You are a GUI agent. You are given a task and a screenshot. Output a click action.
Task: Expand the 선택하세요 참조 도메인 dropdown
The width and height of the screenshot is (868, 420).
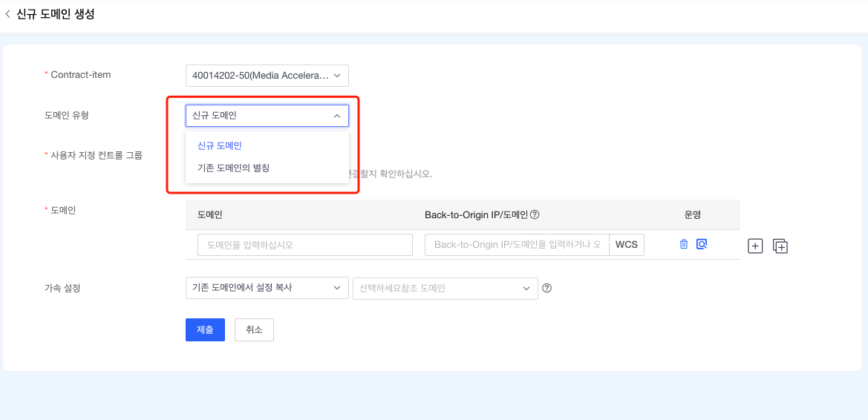445,288
